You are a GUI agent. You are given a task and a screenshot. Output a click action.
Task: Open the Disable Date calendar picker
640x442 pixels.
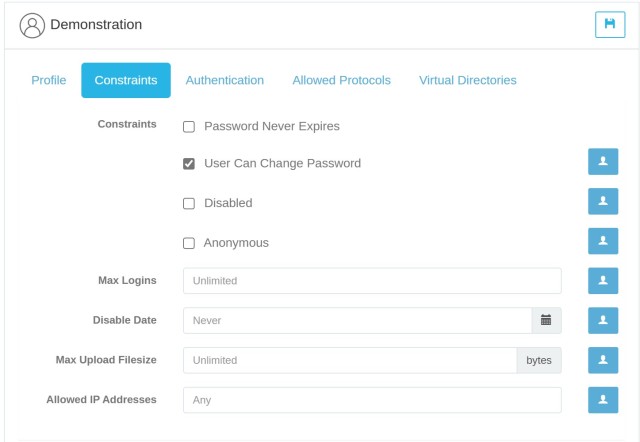tap(546, 320)
